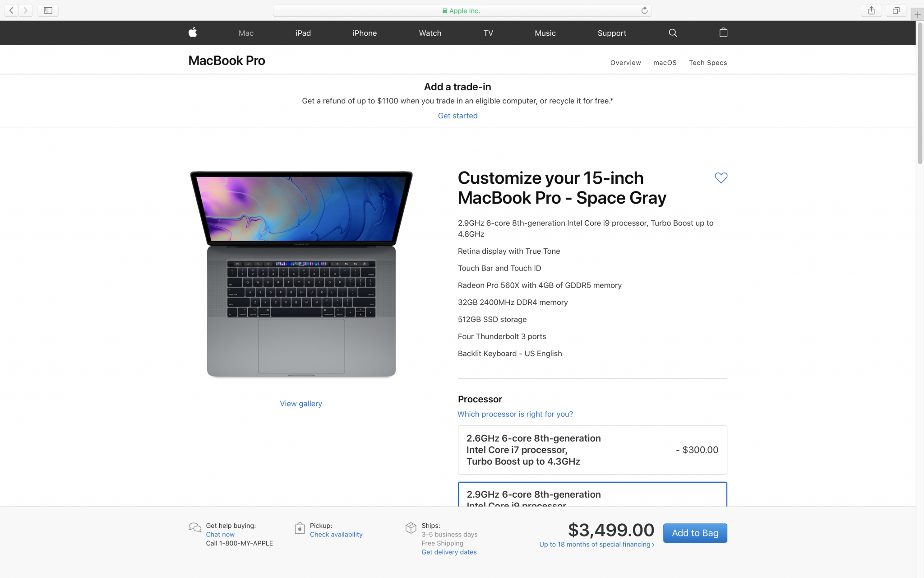Click the View gallery link

(x=301, y=404)
